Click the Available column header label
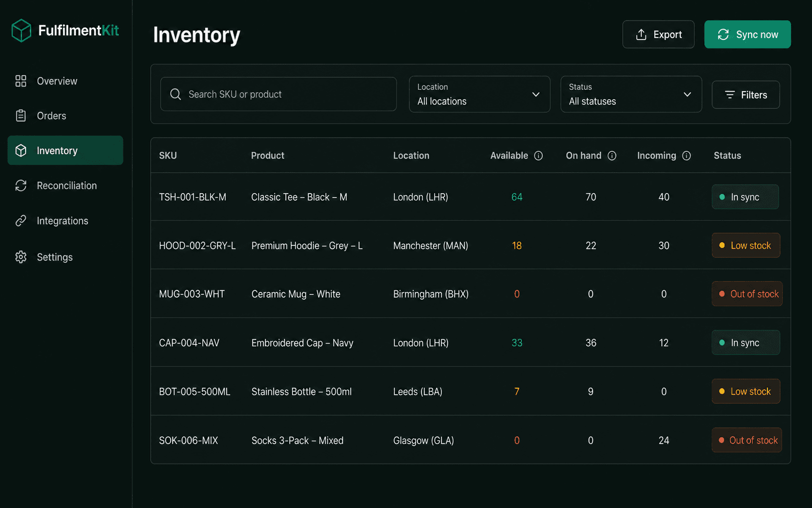 click(509, 156)
